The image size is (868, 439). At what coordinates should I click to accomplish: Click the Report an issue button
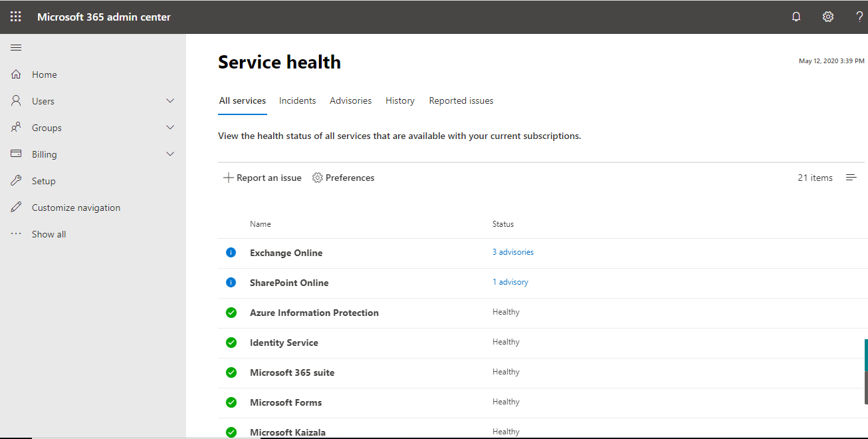click(263, 178)
